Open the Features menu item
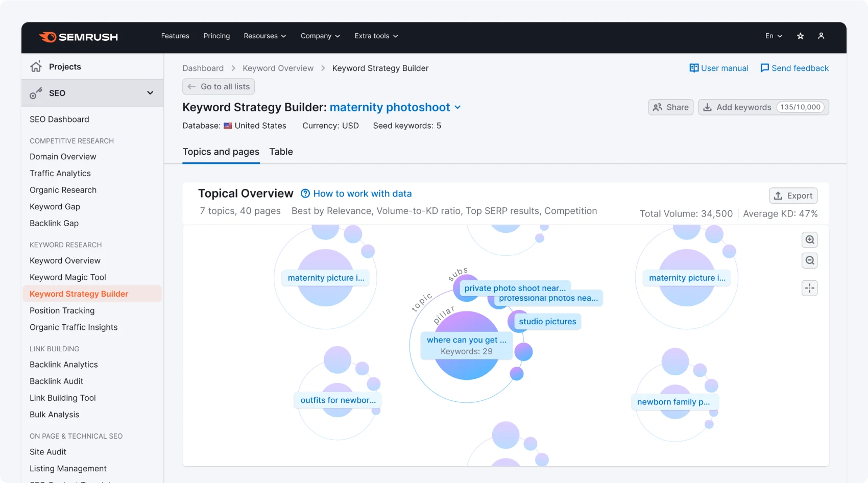The width and height of the screenshot is (868, 483). pyautogui.click(x=175, y=36)
